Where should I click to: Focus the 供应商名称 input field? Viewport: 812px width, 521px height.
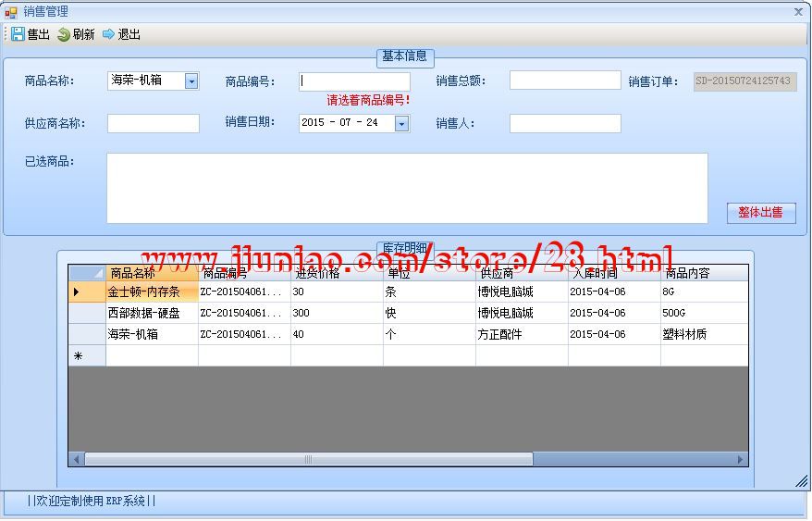(154, 123)
